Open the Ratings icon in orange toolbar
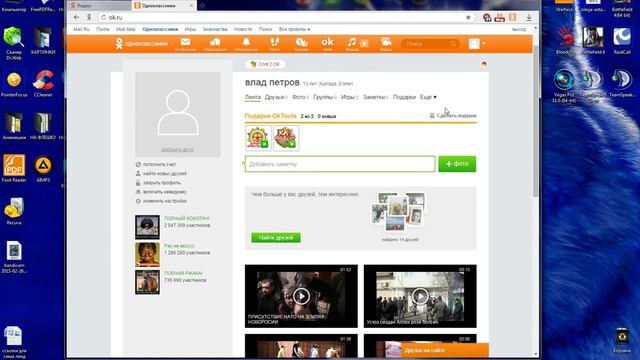This screenshot has width=640, height=360. [x=301, y=44]
